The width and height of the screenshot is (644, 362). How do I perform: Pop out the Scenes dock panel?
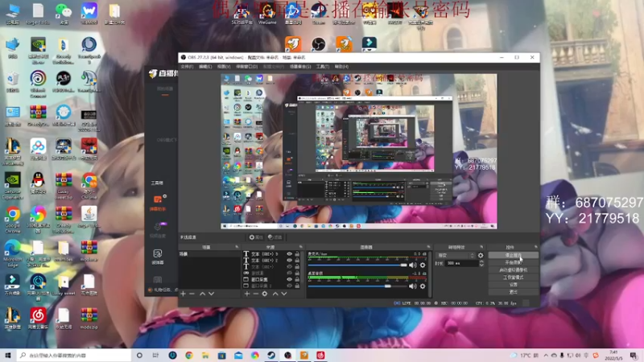[x=237, y=247]
